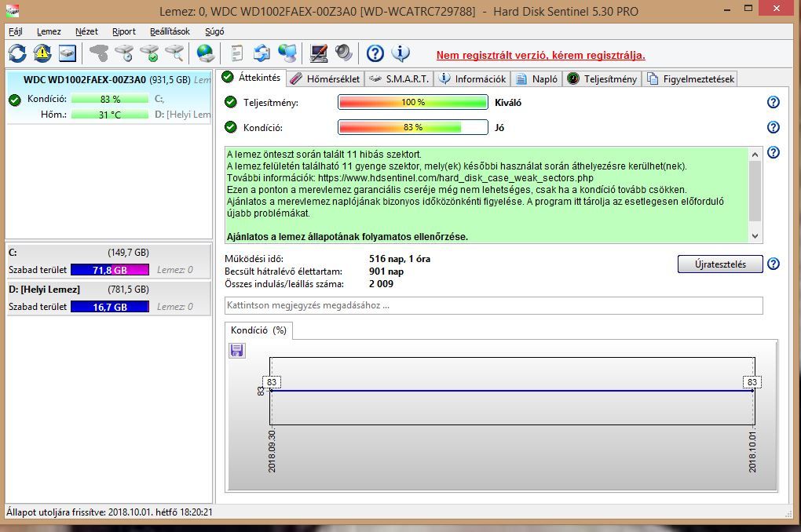Click the blue-framed disk drive toolbar icon
Viewport: 801px width, 532px height.
[x=68, y=53]
